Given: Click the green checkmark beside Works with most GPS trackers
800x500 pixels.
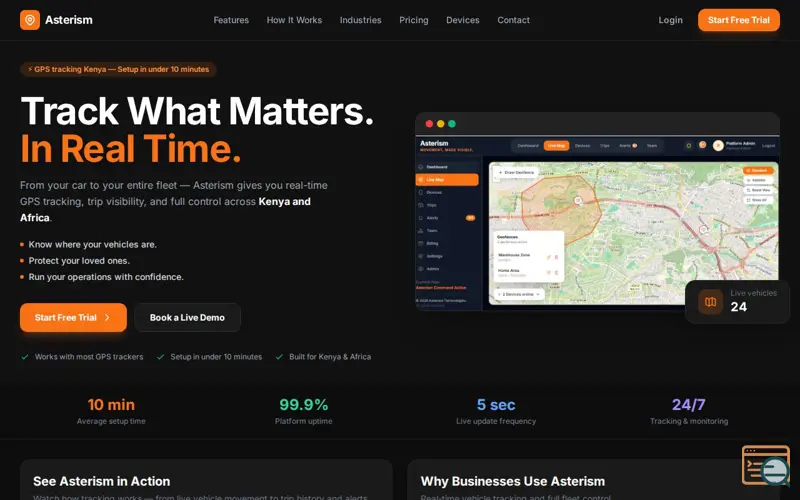Looking at the screenshot, I should coord(24,357).
